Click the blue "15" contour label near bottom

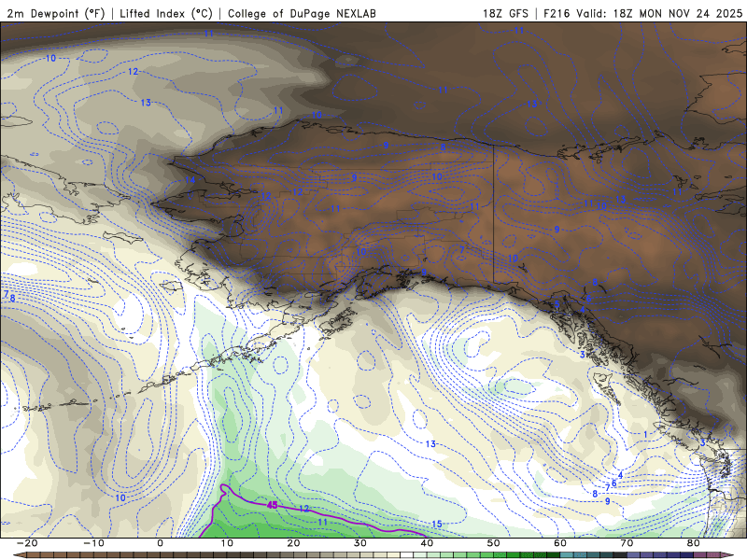pyautogui.click(x=437, y=525)
